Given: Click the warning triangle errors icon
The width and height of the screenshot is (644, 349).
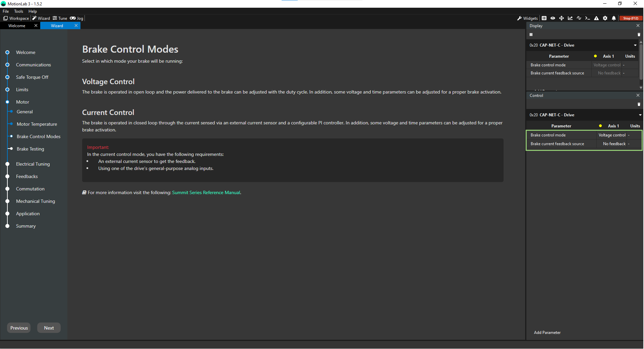Looking at the screenshot, I should point(596,18).
